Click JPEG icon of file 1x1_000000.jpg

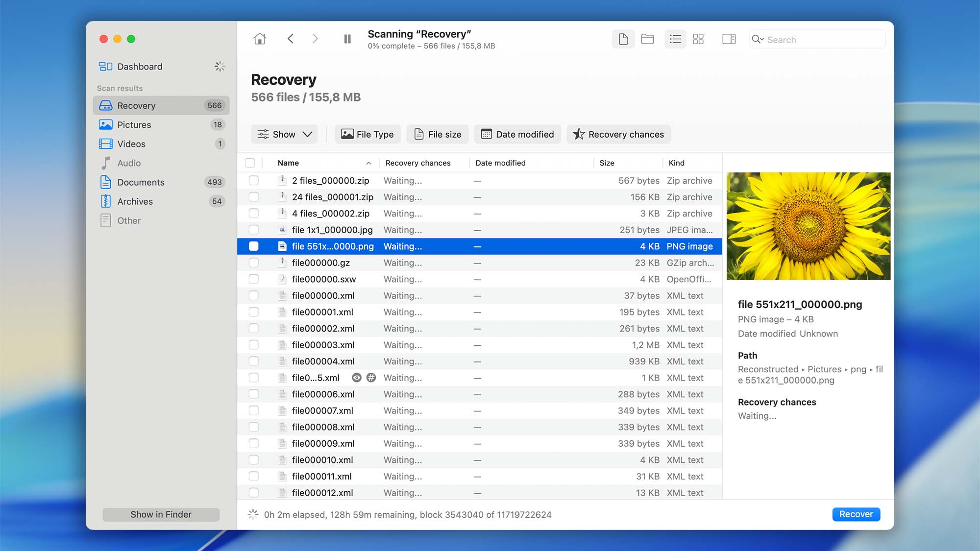(x=282, y=230)
